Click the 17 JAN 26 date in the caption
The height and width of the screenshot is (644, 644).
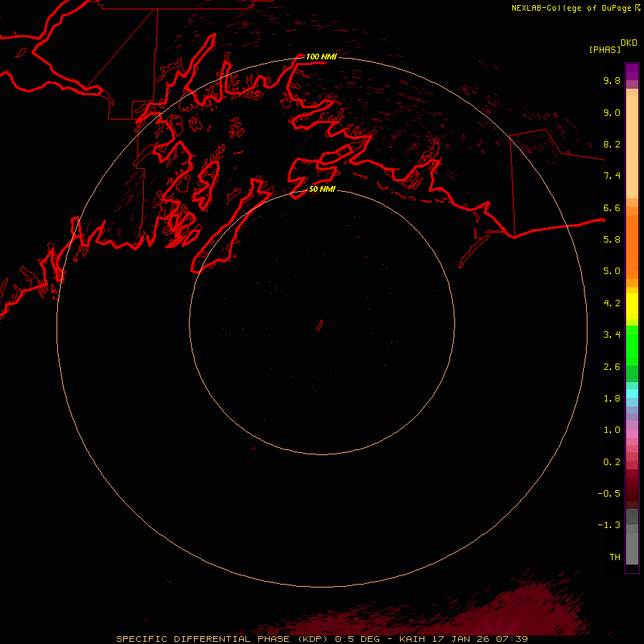pyautogui.click(x=462, y=639)
